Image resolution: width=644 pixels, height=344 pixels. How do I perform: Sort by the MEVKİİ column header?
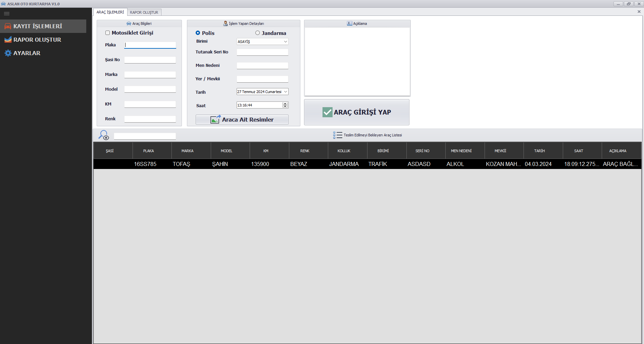tap(504, 151)
